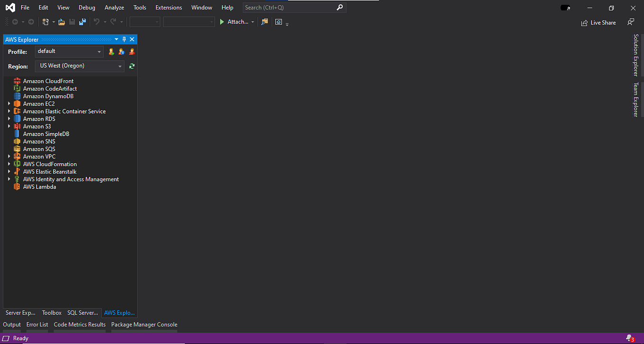Open the Extensions menu
Viewport: 644px width, 344px height.
pyautogui.click(x=168, y=7)
